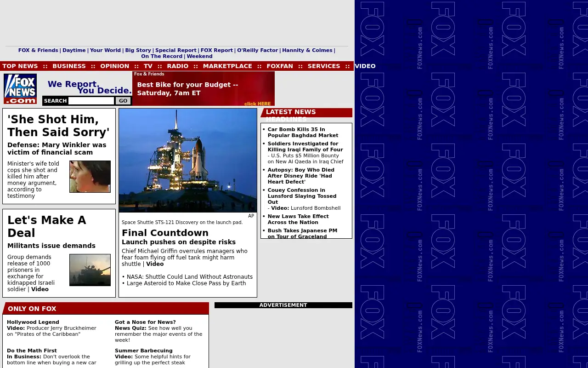Visit the Hannity & Colmes page
This screenshot has height=368, width=588.
pos(307,51)
